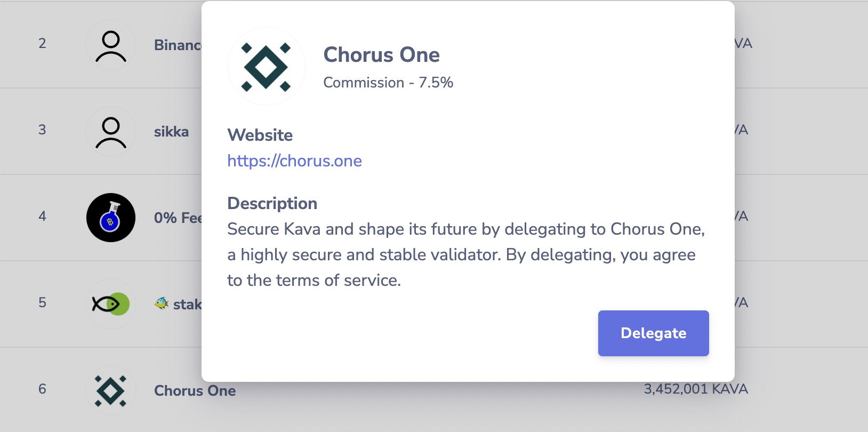Select the 0% Fee validator name
This screenshot has height=432, width=868.
178,218
